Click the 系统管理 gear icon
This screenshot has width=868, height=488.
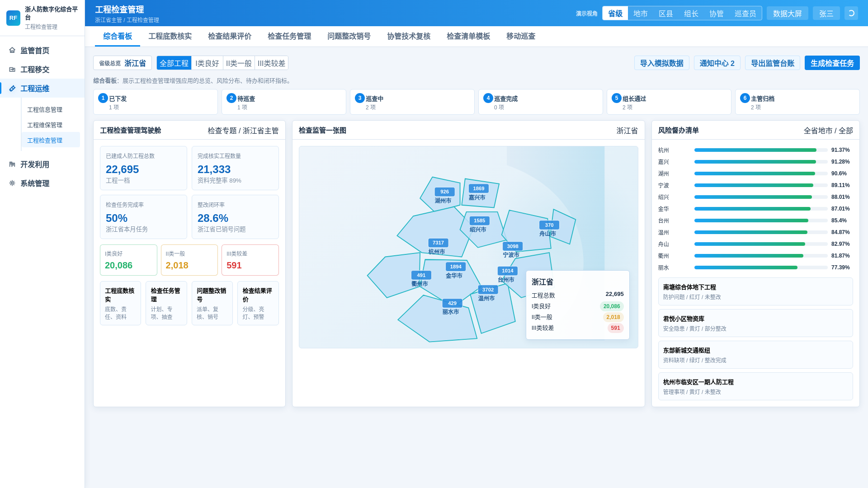point(12,183)
